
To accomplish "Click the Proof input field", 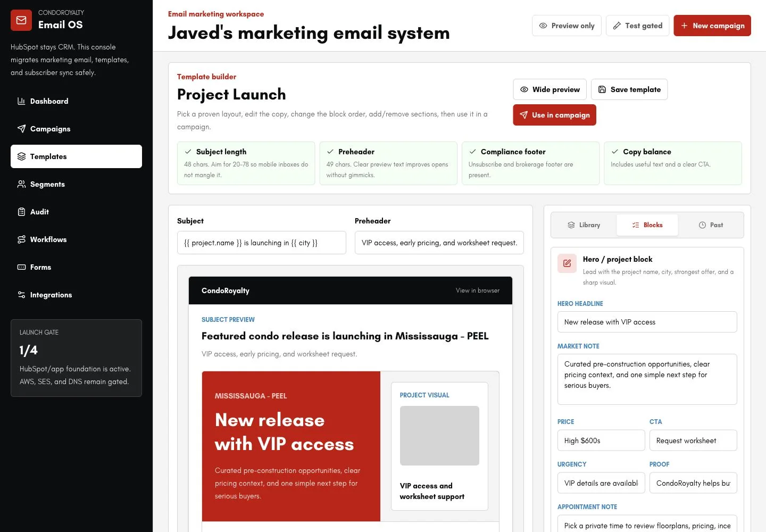I will coord(693,483).
